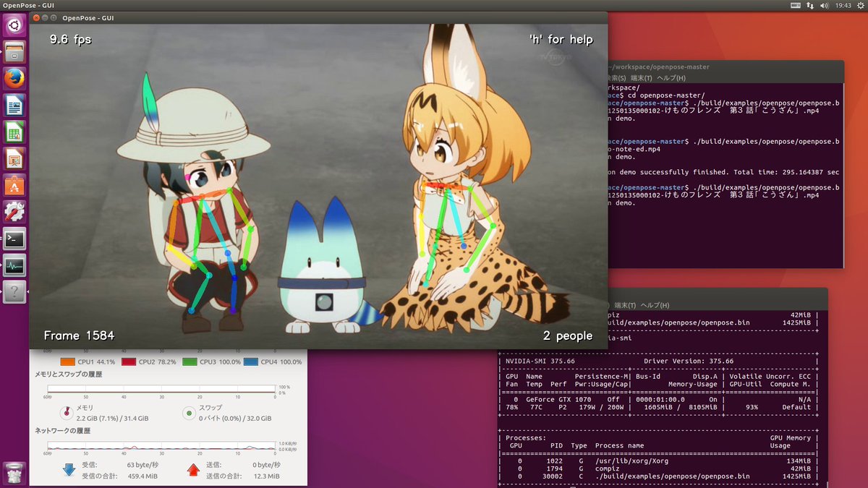Open the keyboard input indicator in top bar
Image resolution: width=868 pixels, height=488 pixels.
coord(795,5)
